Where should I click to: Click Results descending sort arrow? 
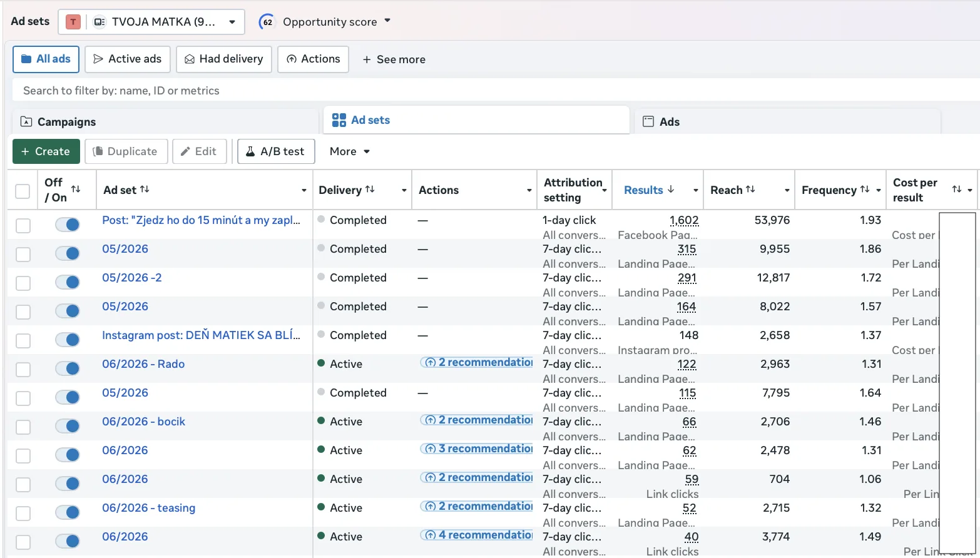click(x=671, y=189)
